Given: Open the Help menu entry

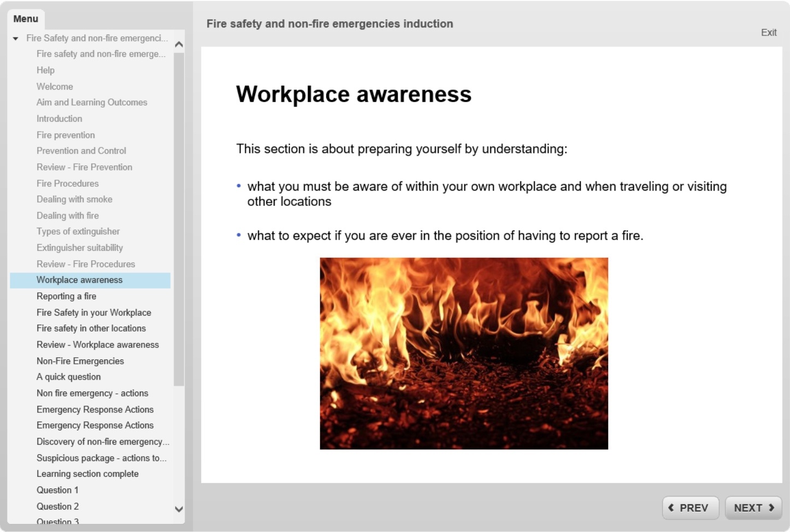Looking at the screenshot, I should click(45, 70).
